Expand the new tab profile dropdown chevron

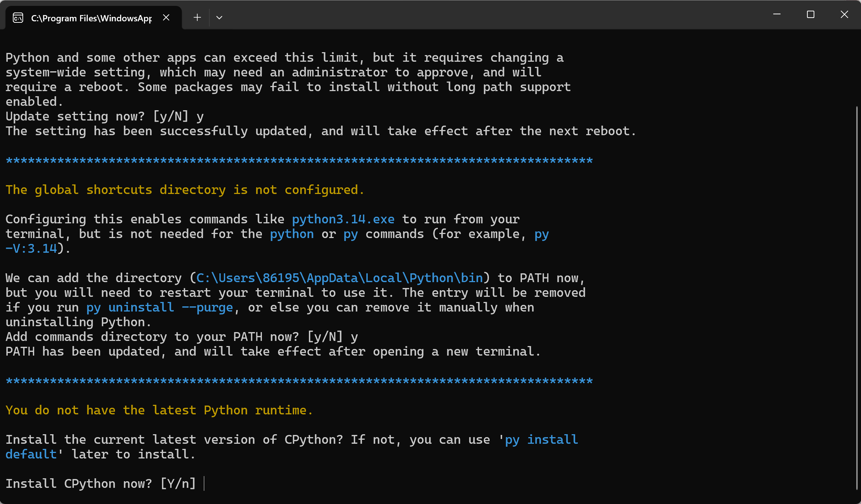pyautogui.click(x=219, y=17)
